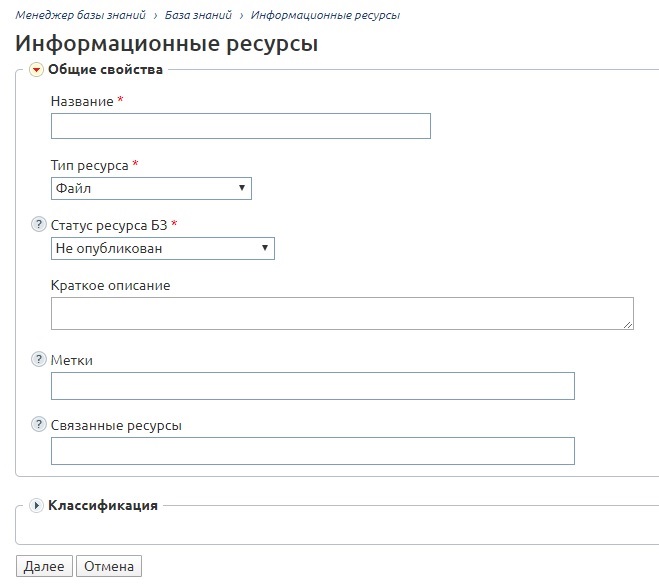Click the Отмена button
This screenshot has width=659, height=584.
109,566
